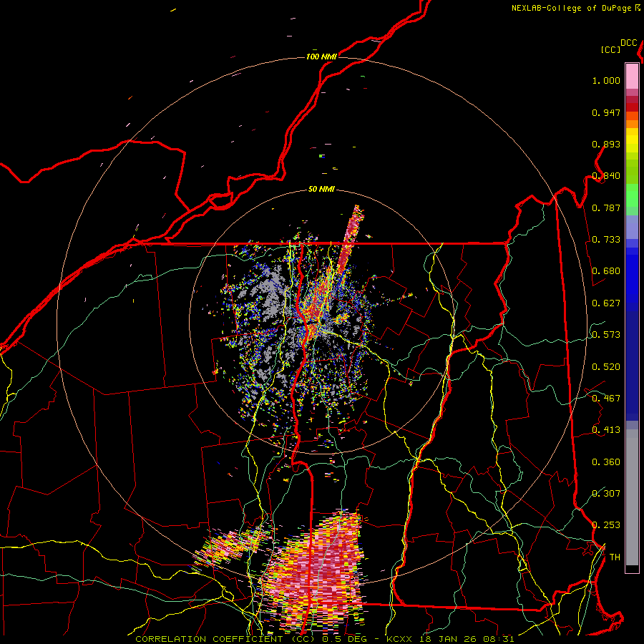Pick the gray segment of the color bar
The image size is (644, 644).
click(632, 497)
